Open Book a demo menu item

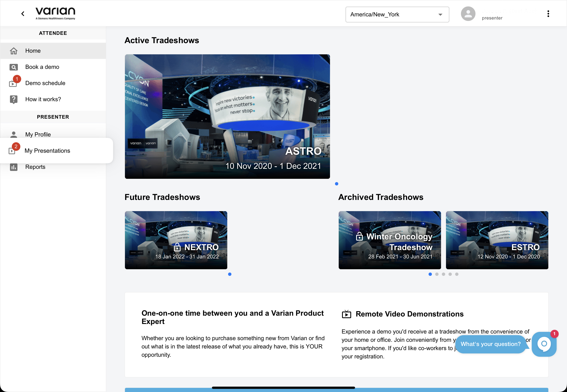coord(53,67)
